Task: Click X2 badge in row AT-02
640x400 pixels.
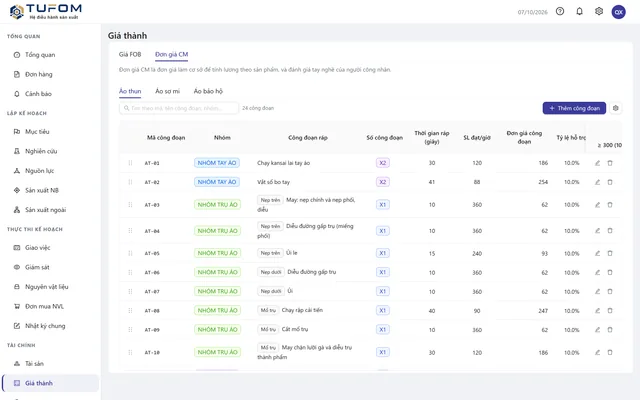Action: 382,182
